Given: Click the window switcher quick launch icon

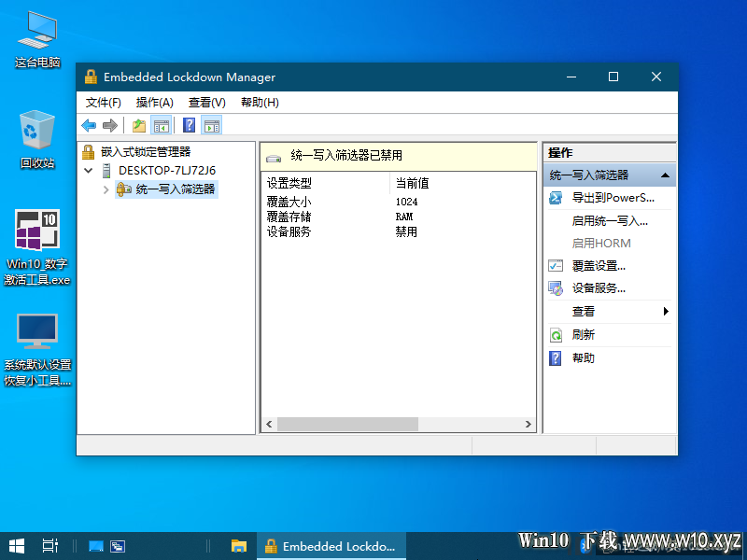Looking at the screenshot, I should point(118,546).
